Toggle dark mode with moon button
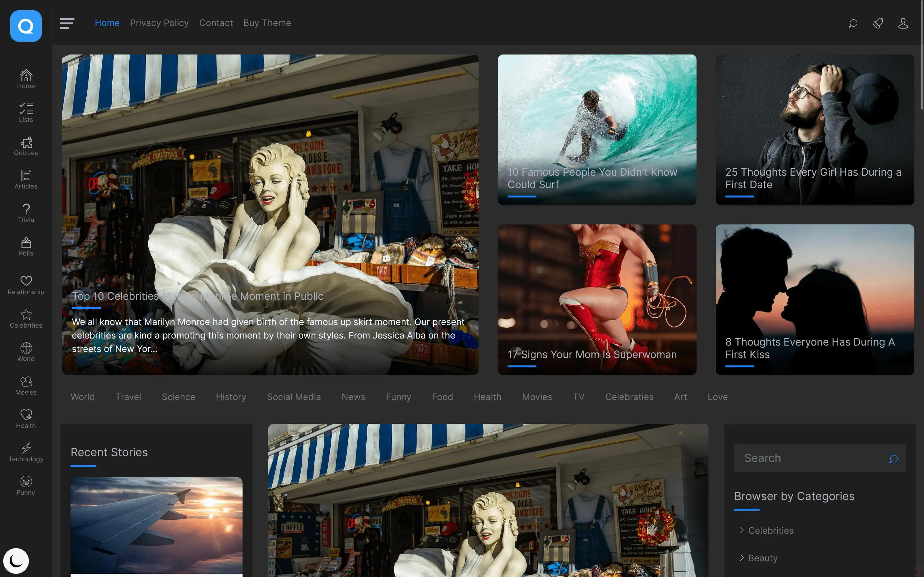The image size is (924, 577). tap(16, 561)
